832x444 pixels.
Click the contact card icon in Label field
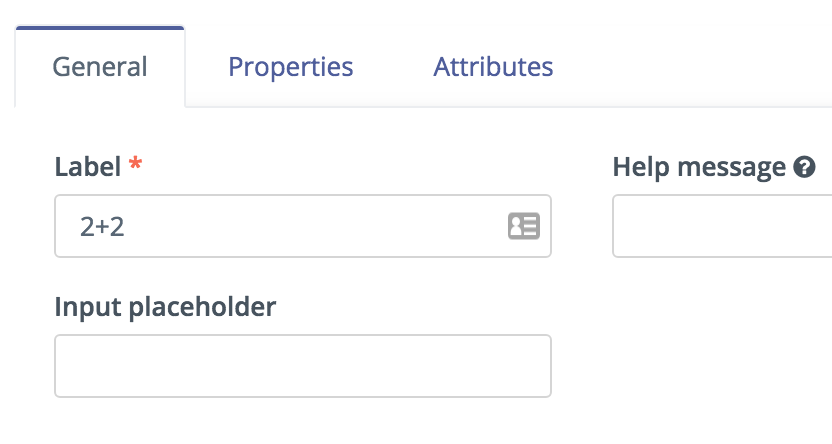coord(524,226)
